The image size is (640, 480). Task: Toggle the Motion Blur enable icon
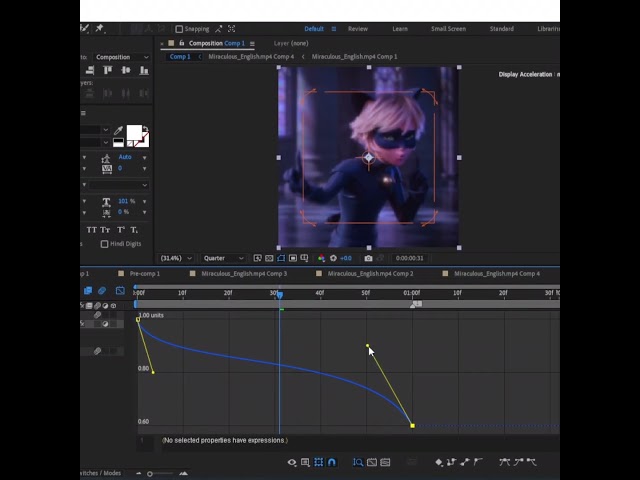pos(102,291)
